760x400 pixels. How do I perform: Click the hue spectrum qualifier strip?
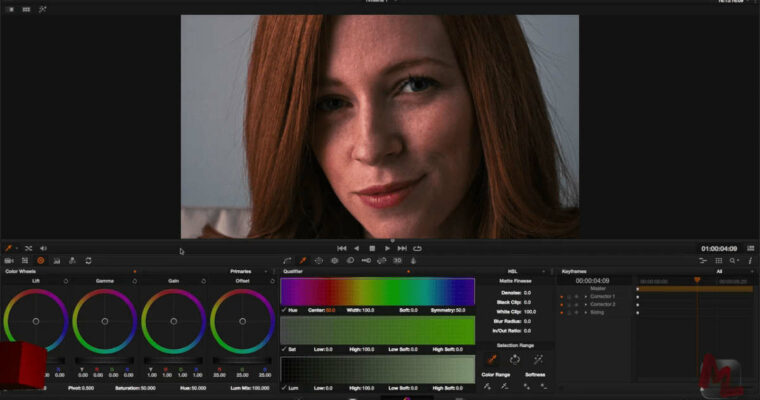tap(378, 291)
